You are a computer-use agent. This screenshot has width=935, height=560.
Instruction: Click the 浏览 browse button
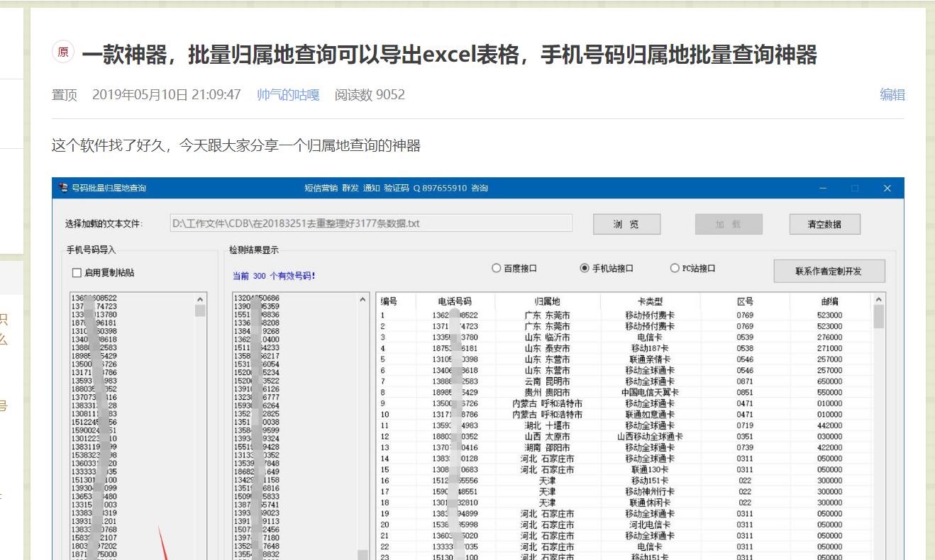point(626,224)
